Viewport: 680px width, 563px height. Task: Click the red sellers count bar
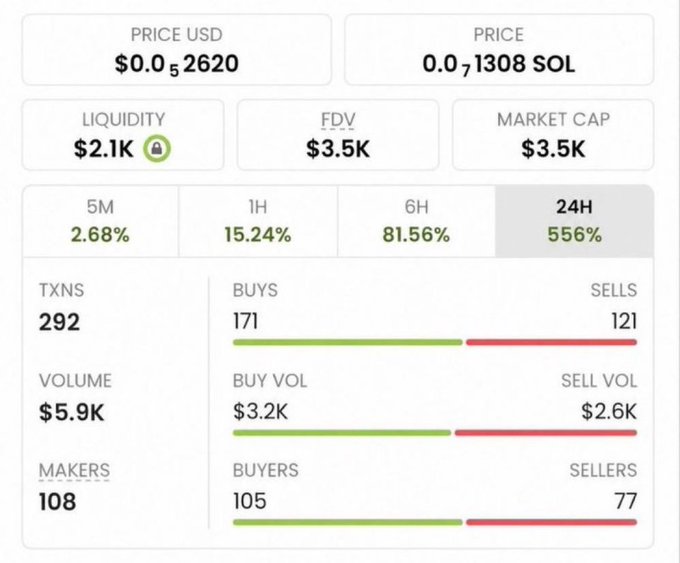click(x=551, y=522)
